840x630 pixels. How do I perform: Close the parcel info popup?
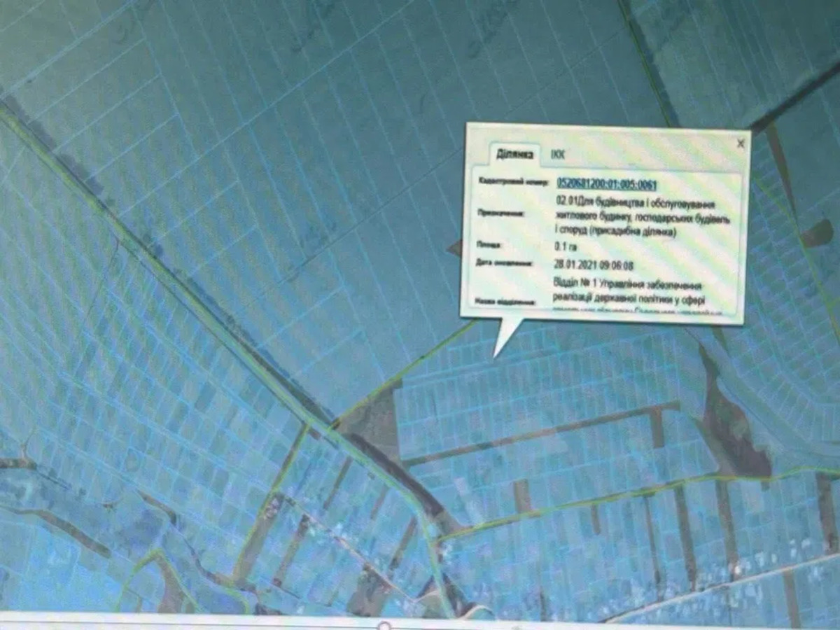(741, 144)
